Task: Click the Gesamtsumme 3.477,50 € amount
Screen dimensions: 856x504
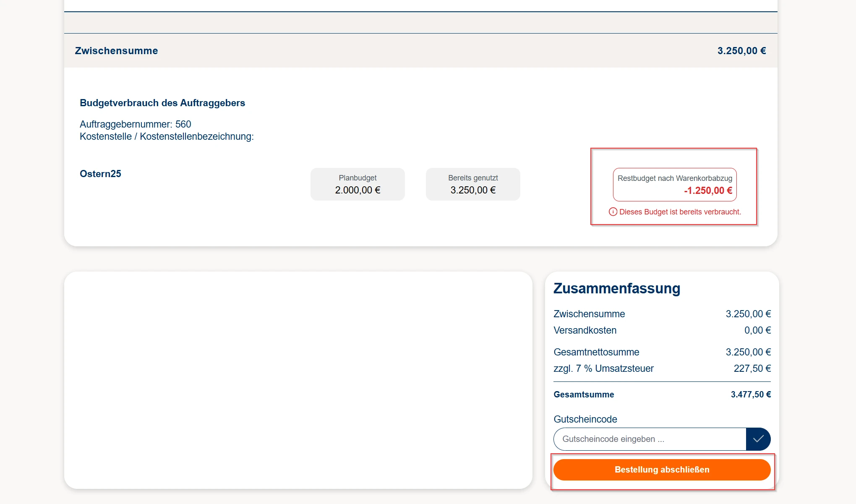Action: pyautogui.click(x=751, y=394)
